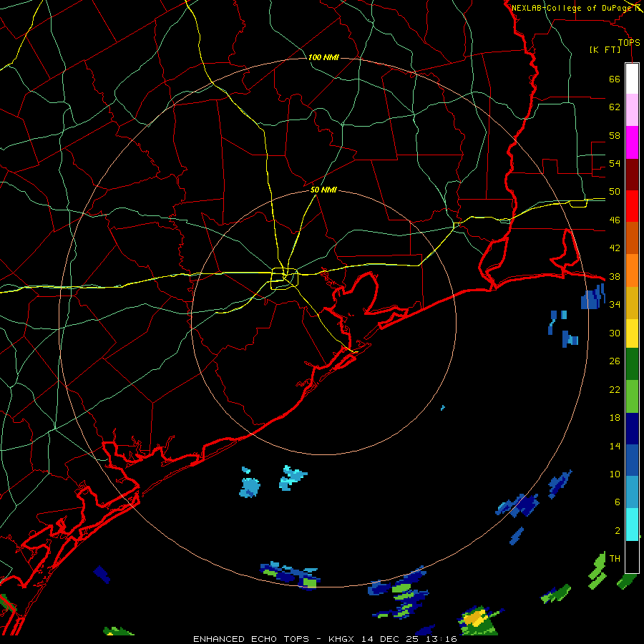Click the bright red legend color segment
Viewport: 644px width, 644px height.
(x=632, y=206)
